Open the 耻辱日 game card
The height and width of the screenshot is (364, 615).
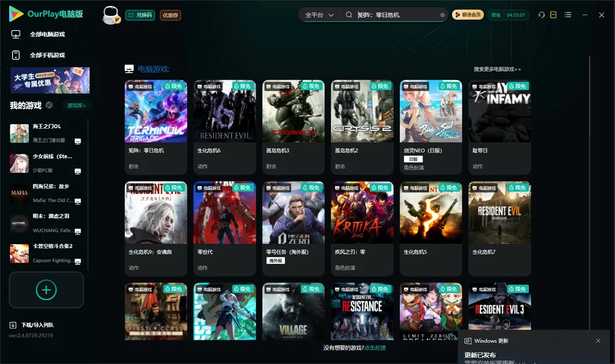pyautogui.click(x=499, y=127)
